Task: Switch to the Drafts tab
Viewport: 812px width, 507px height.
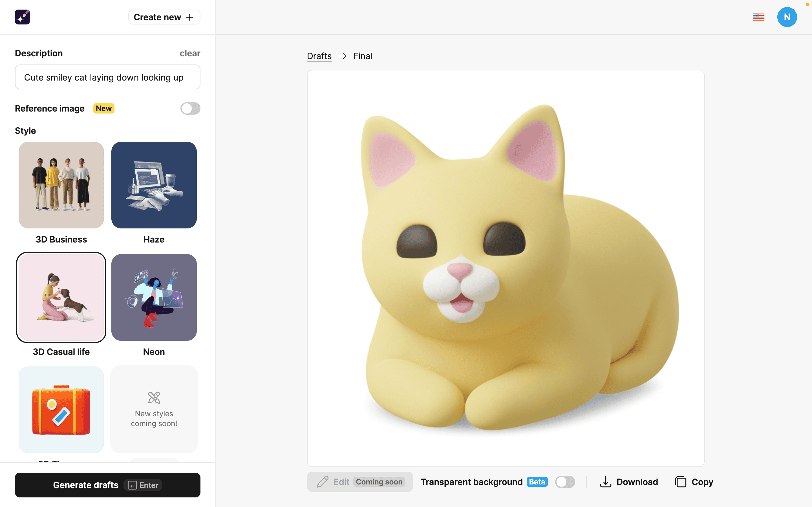Action: click(320, 55)
